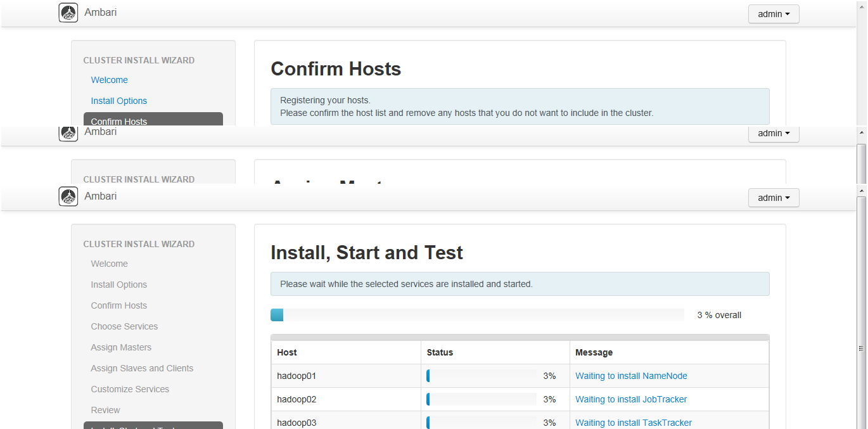Click the partially hidden Ambari logo in middle header

(x=68, y=134)
